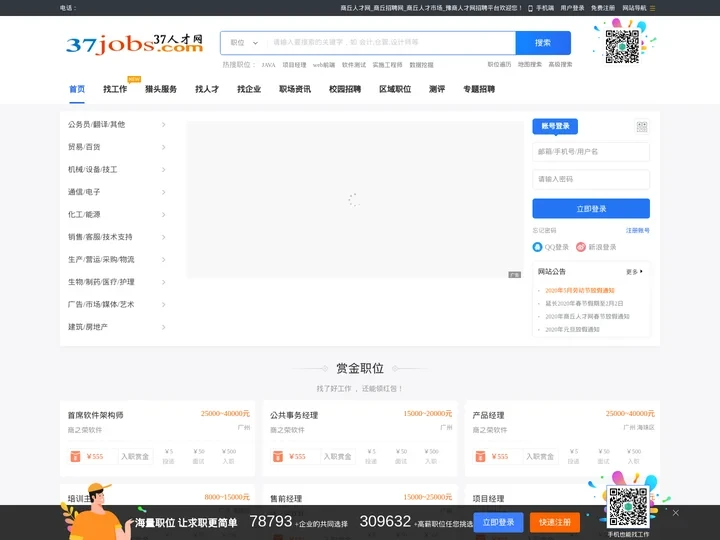Open the 职位 search type dropdown

tap(244, 43)
